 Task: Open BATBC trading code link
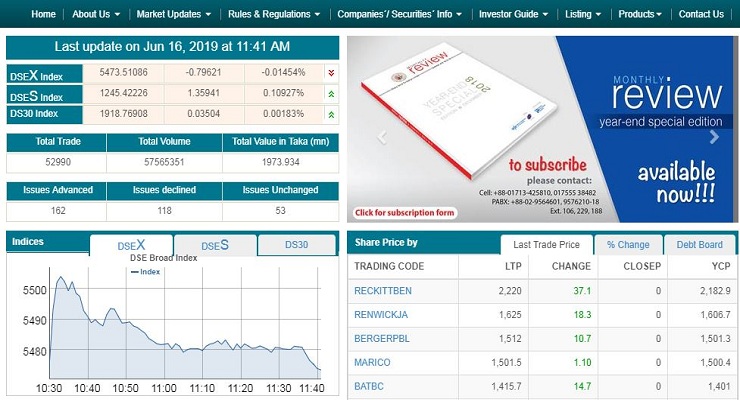point(369,386)
